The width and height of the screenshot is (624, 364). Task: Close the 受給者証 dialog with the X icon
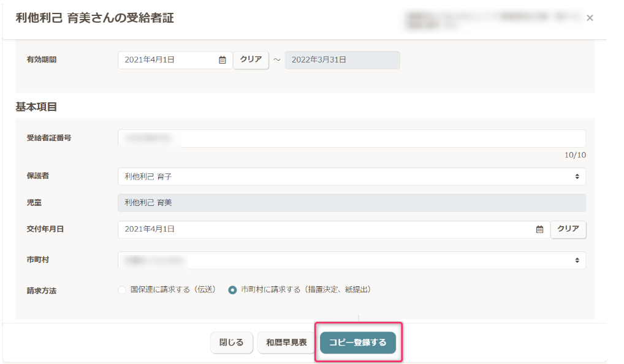pos(590,18)
